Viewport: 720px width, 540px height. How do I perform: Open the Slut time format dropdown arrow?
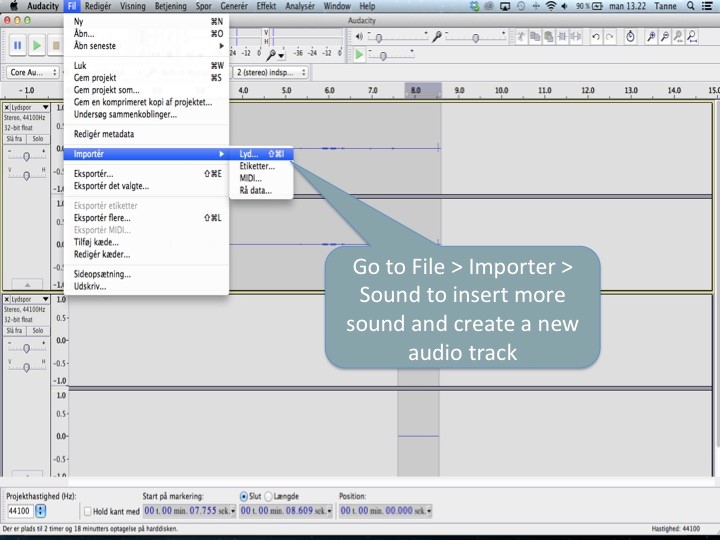point(330,511)
